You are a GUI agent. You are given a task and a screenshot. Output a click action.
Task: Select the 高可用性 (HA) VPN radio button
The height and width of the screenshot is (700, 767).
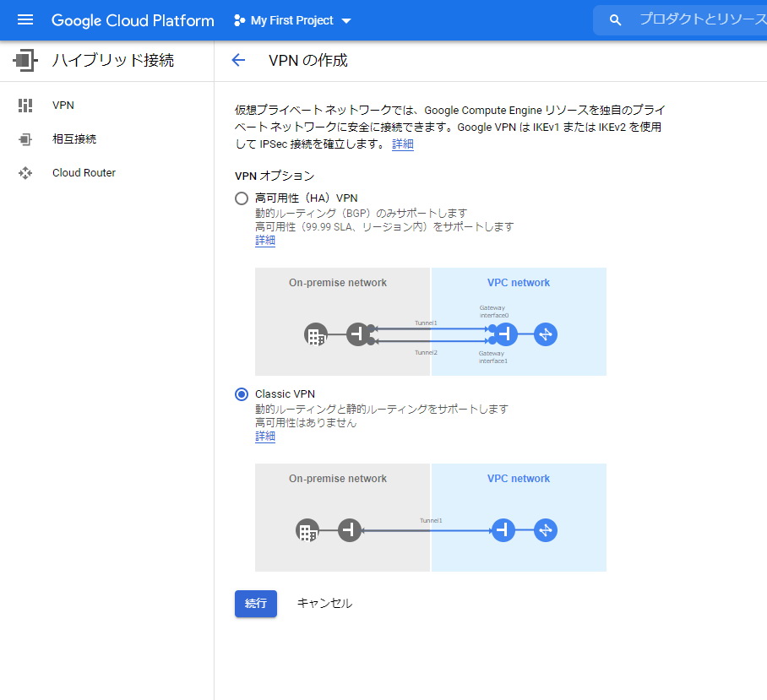[x=242, y=198]
